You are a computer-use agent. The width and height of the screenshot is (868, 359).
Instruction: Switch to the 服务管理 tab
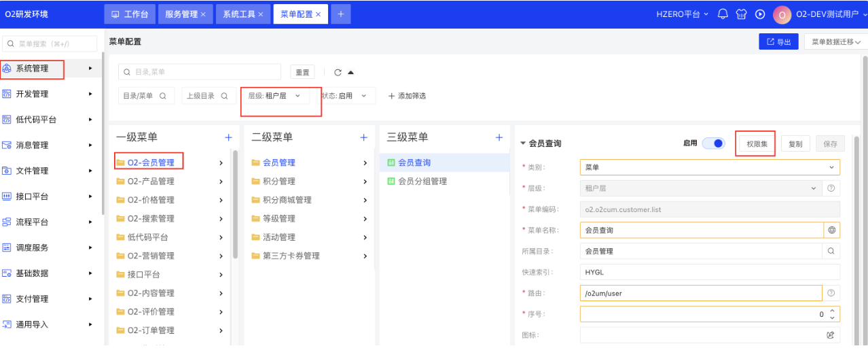[x=185, y=14]
